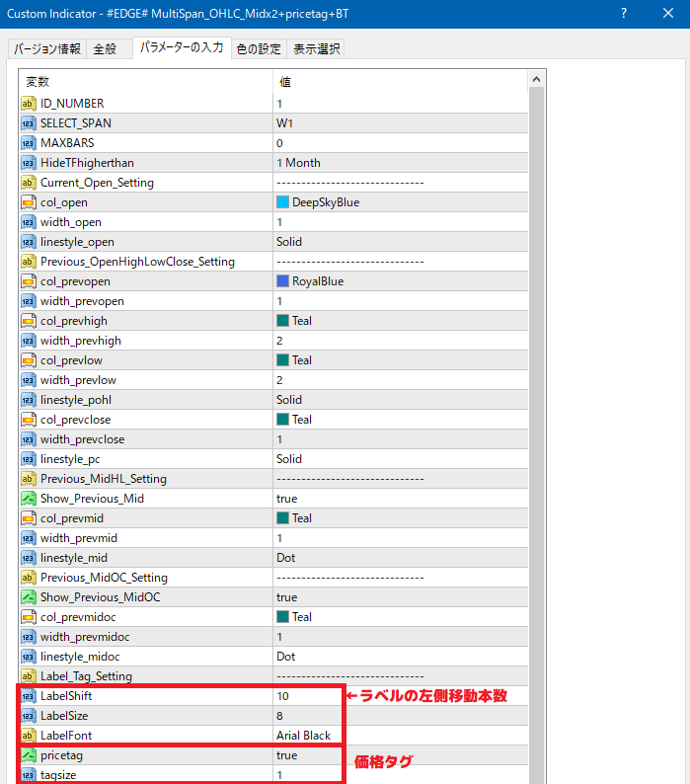Viewport: 690px width, 784px height.
Task: Open the SELECT_SPAN W1 value dropdown
Action: point(400,123)
